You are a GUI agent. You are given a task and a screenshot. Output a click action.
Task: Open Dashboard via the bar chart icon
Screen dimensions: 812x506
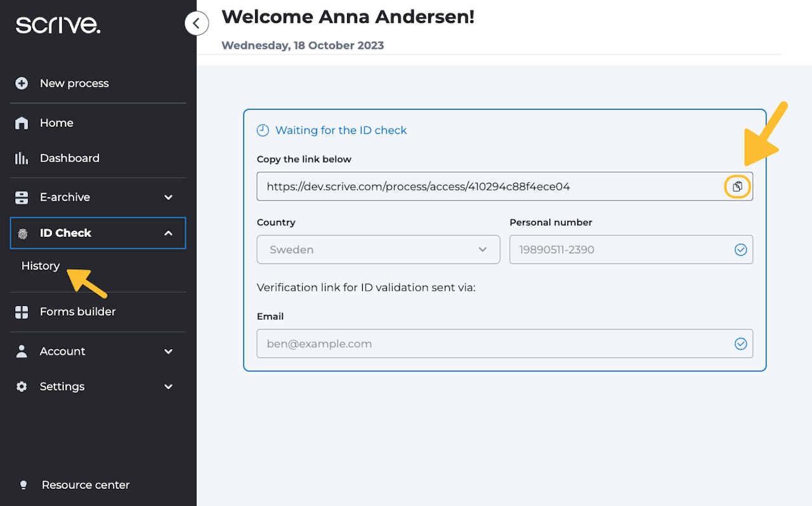[22, 158]
